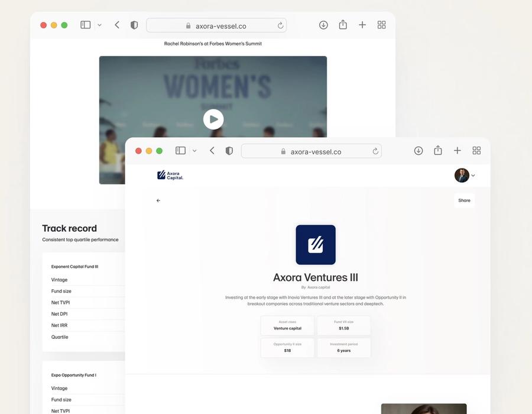Screen dimensions: 532x414
Task: Select the Axora Ventures III heading
Action: pos(316,277)
